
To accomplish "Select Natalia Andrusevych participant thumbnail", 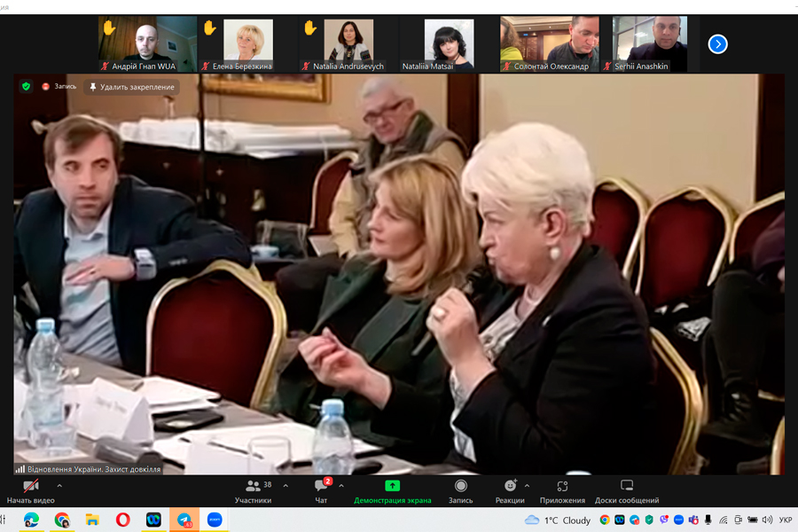I will coord(348,43).
